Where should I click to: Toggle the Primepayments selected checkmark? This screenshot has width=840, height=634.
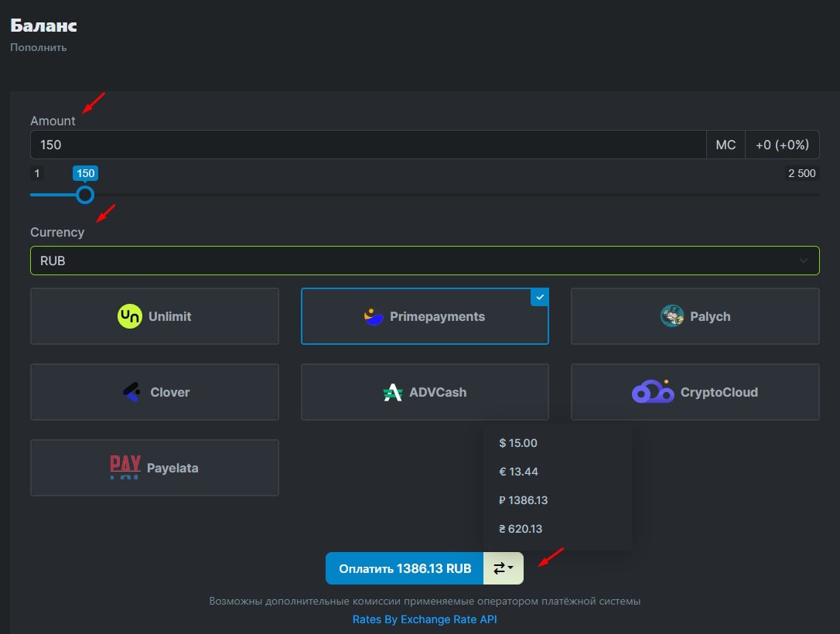(x=540, y=297)
